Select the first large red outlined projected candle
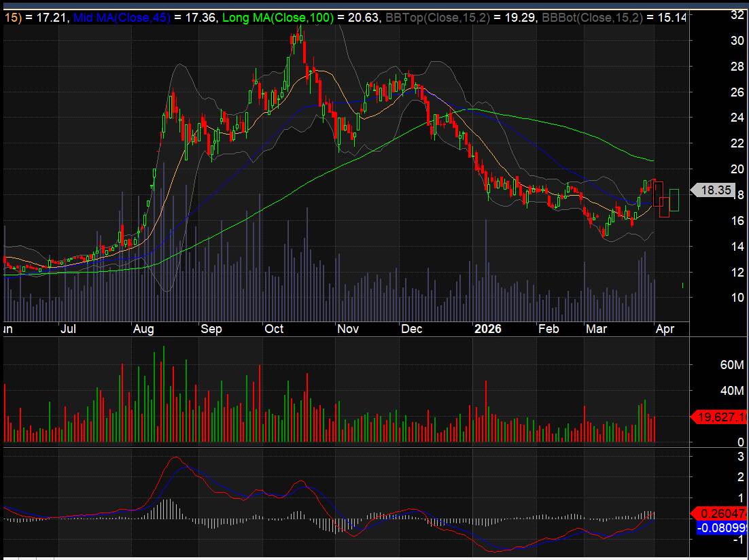 (658, 193)
